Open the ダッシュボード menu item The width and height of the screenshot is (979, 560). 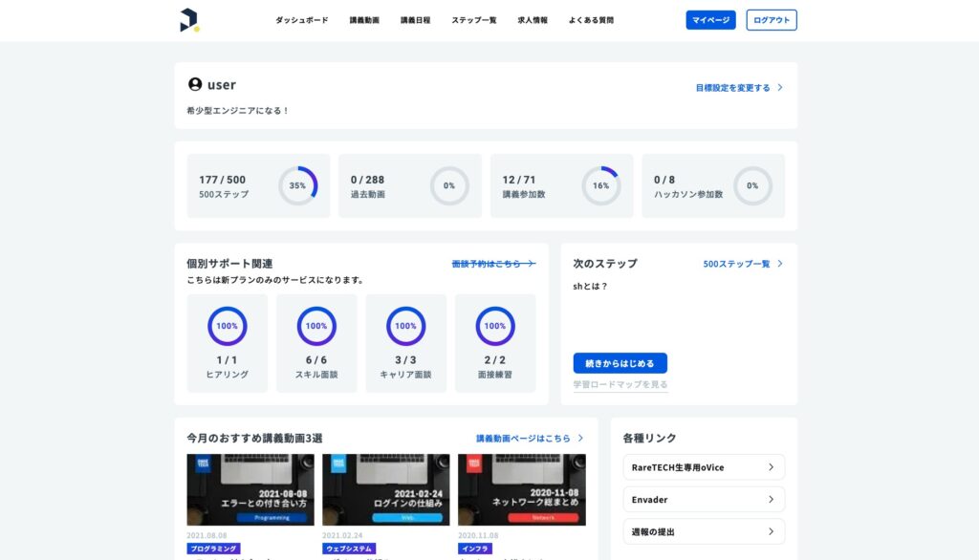(x=301, y=20)
